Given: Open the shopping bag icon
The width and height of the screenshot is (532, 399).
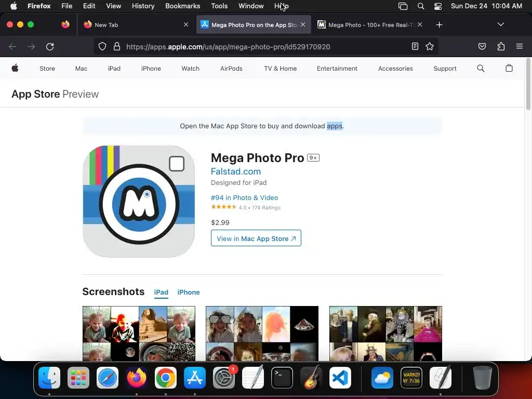Looking at the screenshot, I should 509,68.
